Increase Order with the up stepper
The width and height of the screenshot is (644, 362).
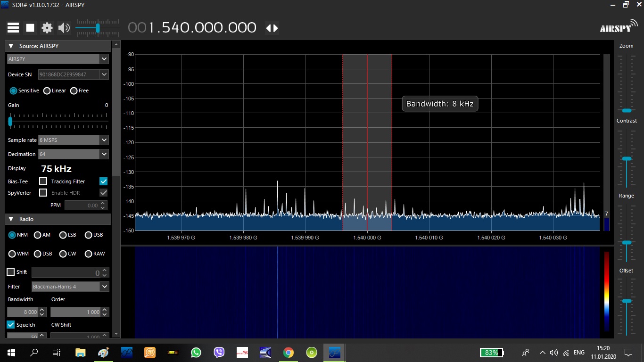[x=105, y=310]
